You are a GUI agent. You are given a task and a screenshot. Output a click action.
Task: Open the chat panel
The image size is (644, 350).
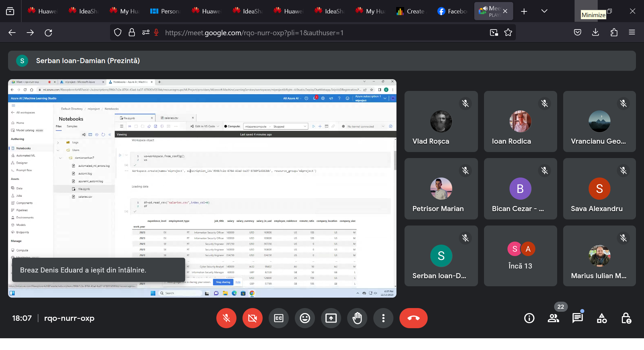coord(578,318)
